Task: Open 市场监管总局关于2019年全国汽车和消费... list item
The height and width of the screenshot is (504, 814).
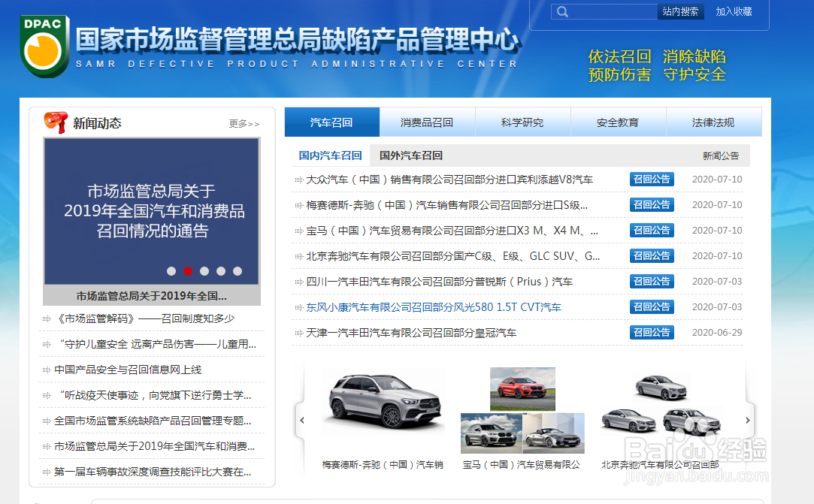Action: coord(154,446)
